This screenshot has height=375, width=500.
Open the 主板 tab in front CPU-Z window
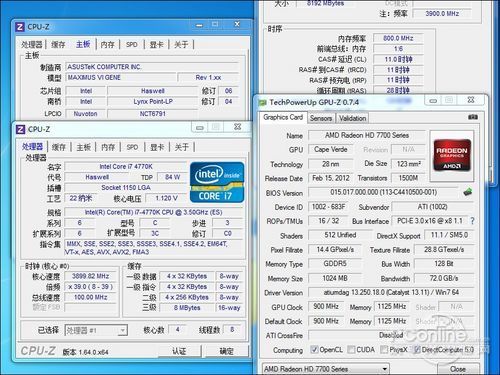pyautogui.click(x=83, y=147)
